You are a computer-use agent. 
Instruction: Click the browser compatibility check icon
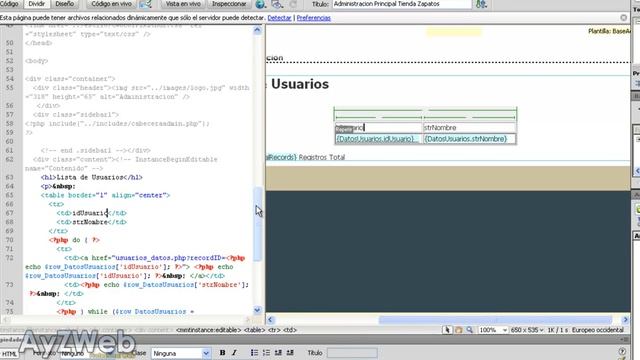(x=146, y=4)
